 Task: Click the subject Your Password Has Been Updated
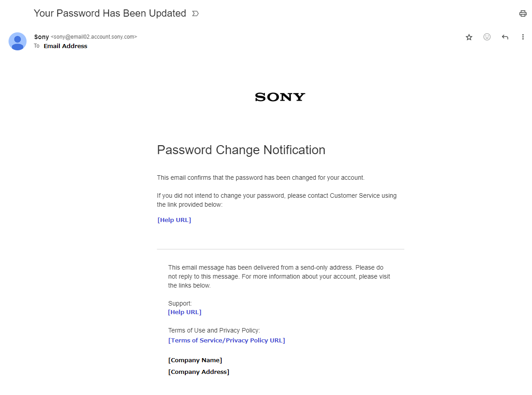coord(110,13)
